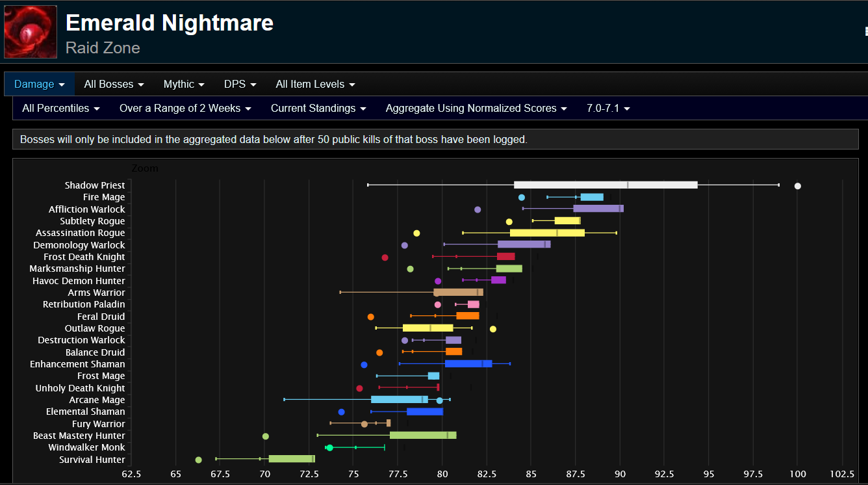Click the 50 public kills notice text
The height and width of the screenshot is (485, 868).
[x=274, y=139]
